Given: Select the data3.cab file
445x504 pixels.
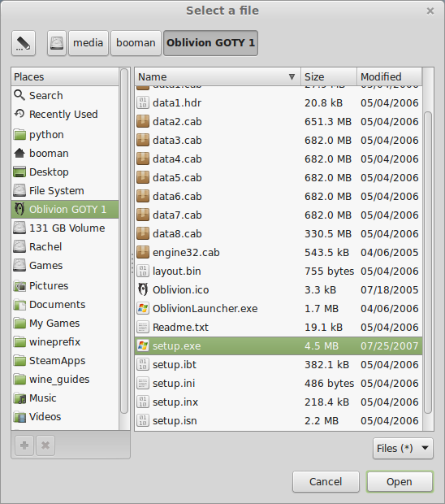Looking at the screenshot, I should [279, 140].
